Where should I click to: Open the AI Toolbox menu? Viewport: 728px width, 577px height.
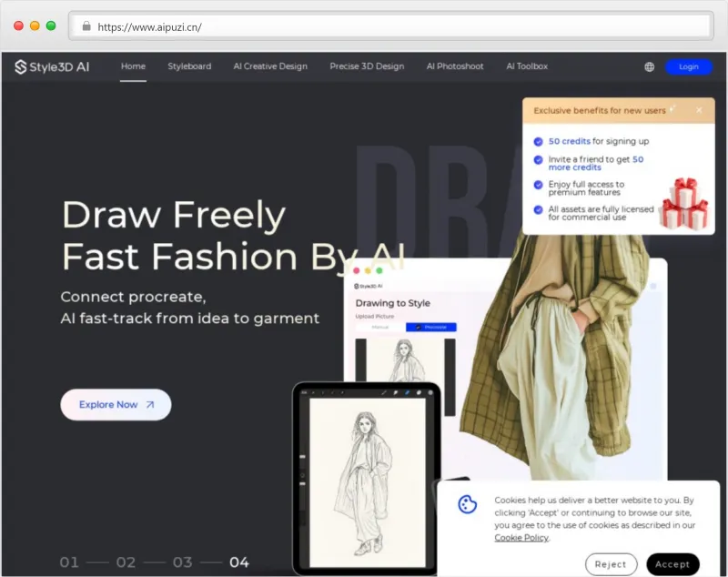tap(527, 66)
